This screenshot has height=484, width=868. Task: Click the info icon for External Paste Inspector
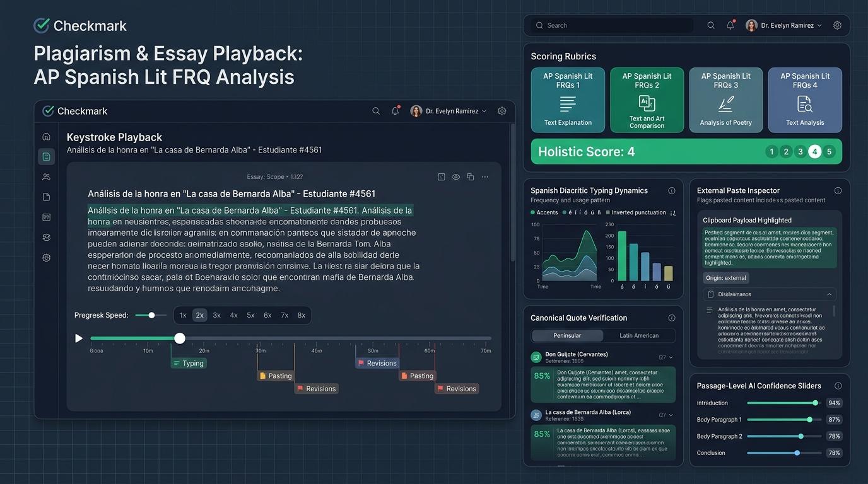[x=838, y=190]
